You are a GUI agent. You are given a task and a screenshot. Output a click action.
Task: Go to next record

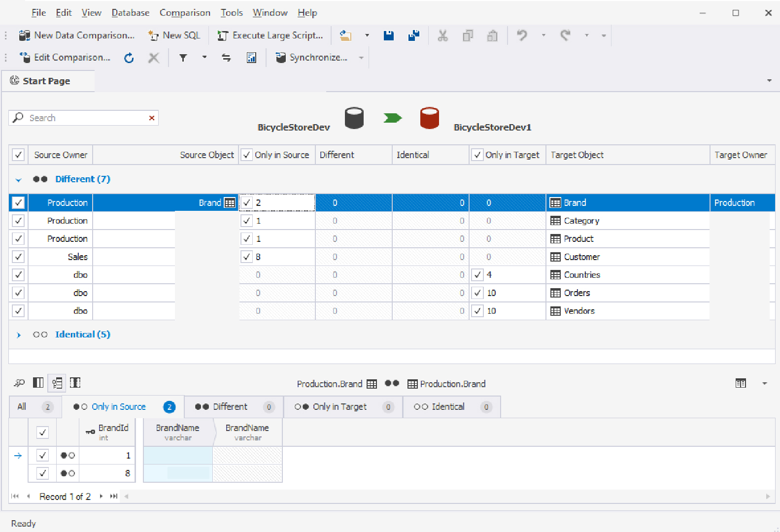101,496
